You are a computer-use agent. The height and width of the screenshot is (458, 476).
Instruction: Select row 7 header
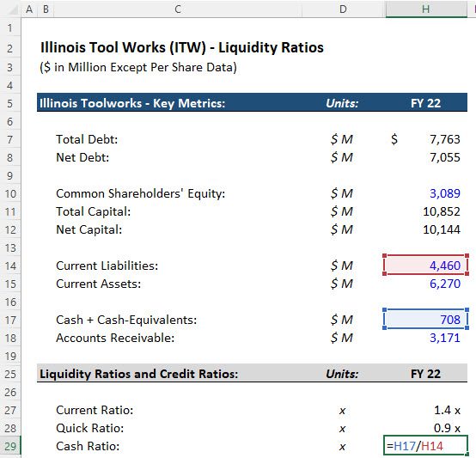(x=10, y=139)
